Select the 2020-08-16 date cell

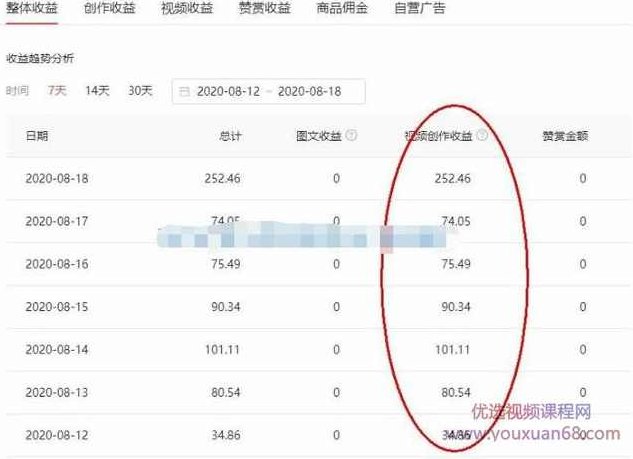57,264
